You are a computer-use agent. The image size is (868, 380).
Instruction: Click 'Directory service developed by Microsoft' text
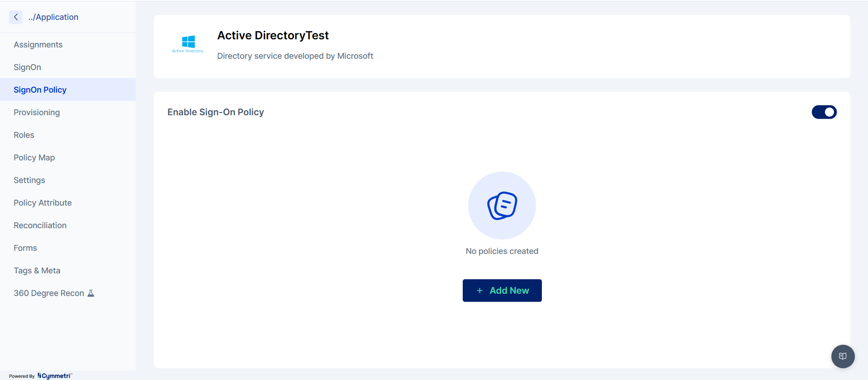[295, 56]
